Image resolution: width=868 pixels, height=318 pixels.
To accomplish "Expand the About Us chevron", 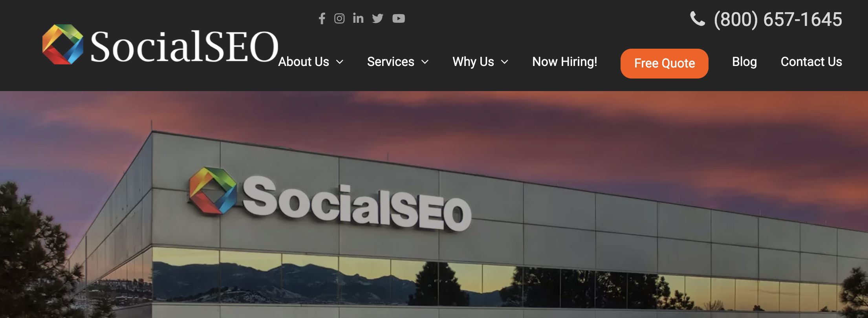I will (340, 62).
